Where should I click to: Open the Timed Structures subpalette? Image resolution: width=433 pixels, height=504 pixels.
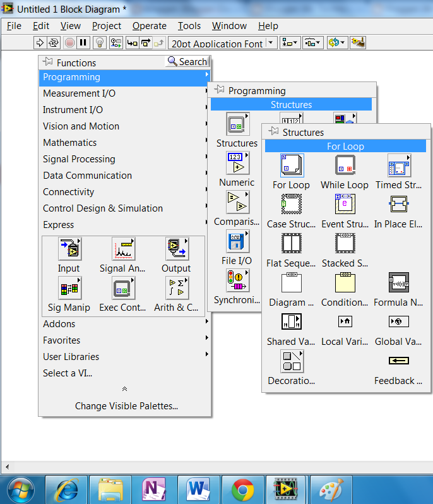[399, 165]
